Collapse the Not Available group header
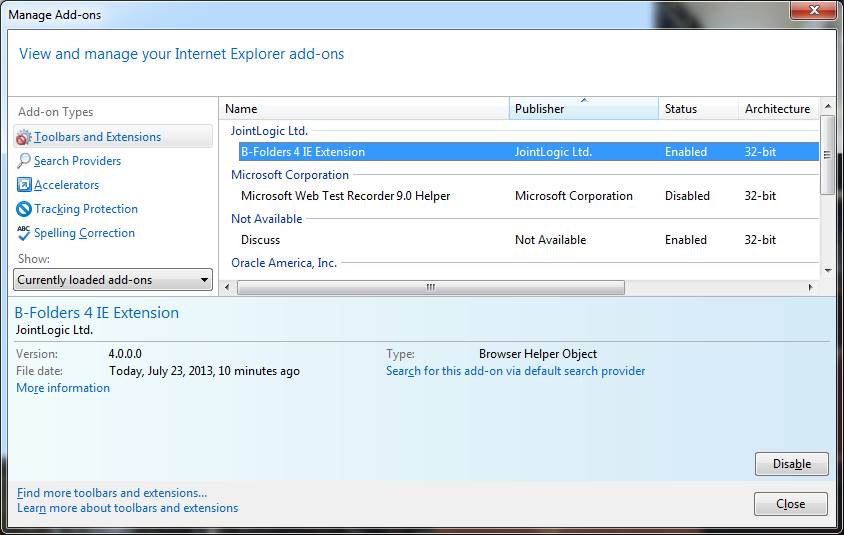 click(x=266, y=219)
